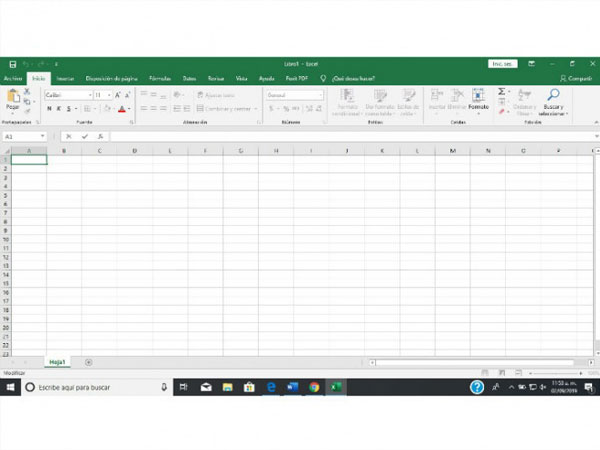Image resolution: width=600 pixels, height=450 pixels.
Task: Click the Compartir share button
Action: 578,78
